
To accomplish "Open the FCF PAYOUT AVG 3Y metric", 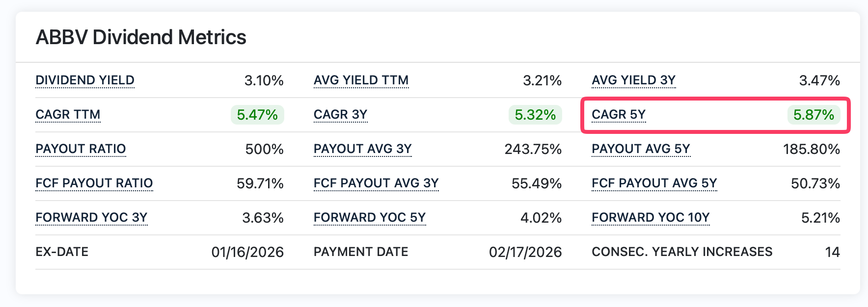I will click(x=376, y=182).
